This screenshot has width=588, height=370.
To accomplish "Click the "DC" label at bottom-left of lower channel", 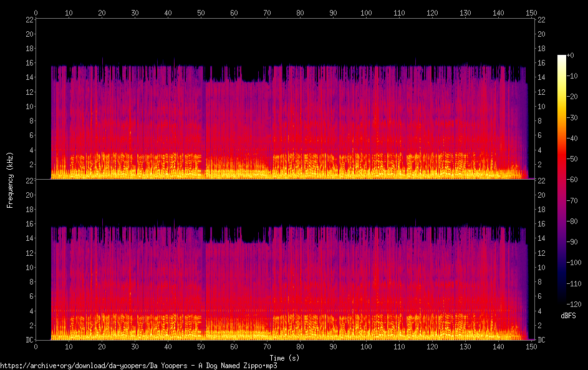I will pyautogui.click(x=28, y=340).
